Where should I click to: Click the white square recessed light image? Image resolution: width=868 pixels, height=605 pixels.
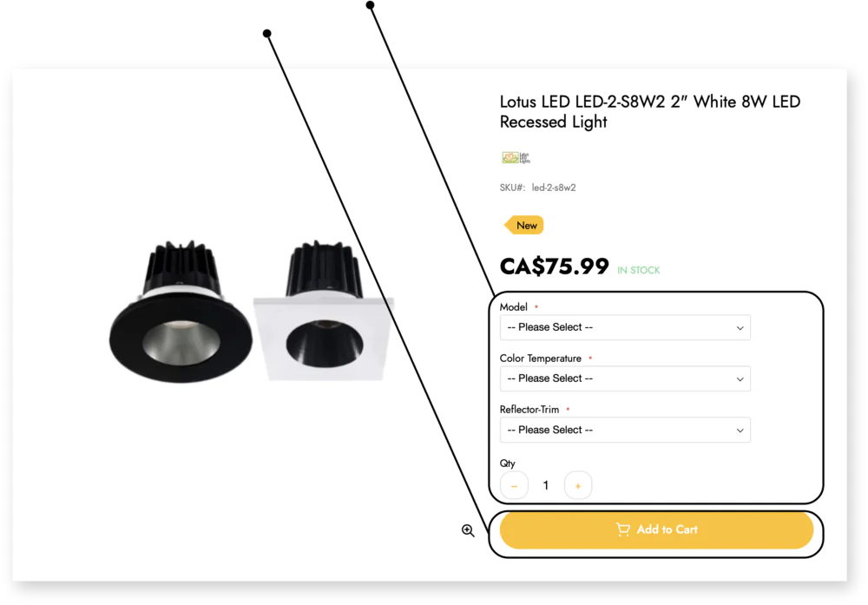(x=323, y=311)
